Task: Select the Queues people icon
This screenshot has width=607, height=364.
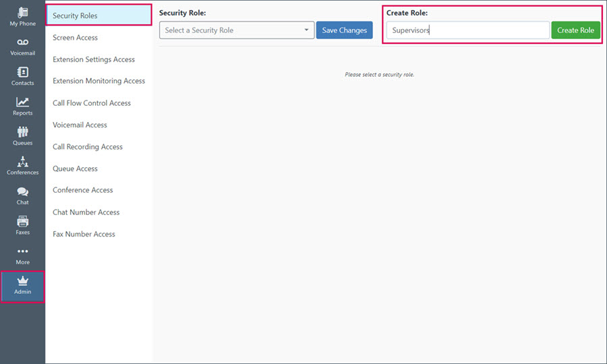Action: point(22,132)
